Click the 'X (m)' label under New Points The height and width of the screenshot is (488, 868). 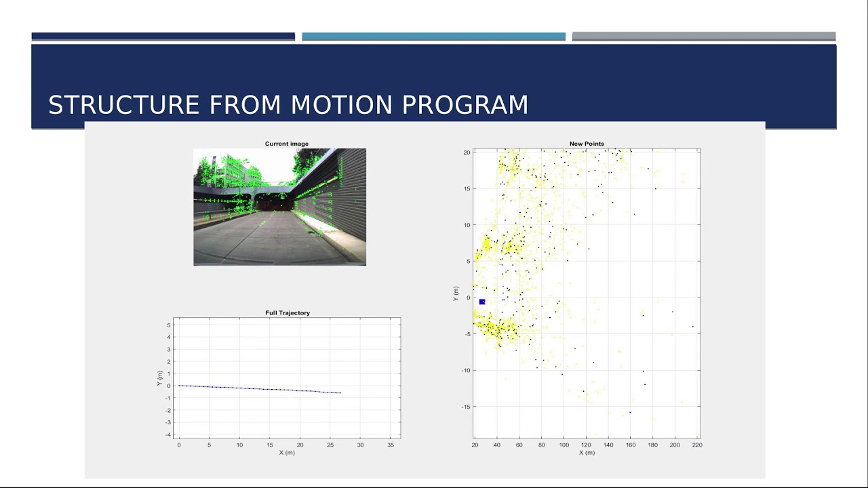click(587, 452)
